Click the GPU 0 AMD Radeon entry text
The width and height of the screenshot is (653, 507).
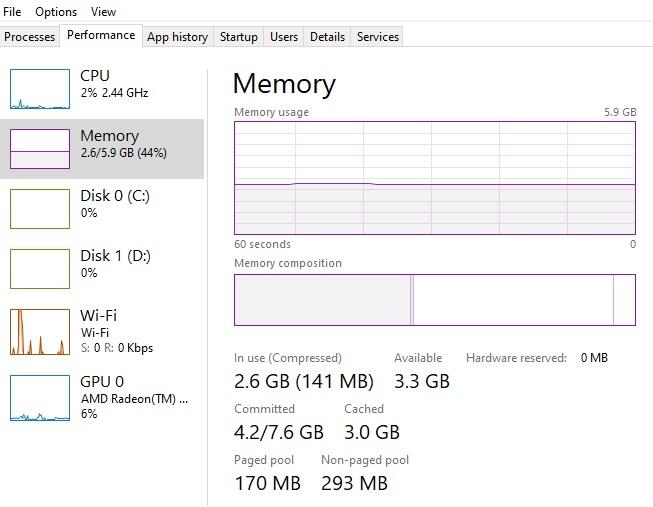click(x=133, y=398)
